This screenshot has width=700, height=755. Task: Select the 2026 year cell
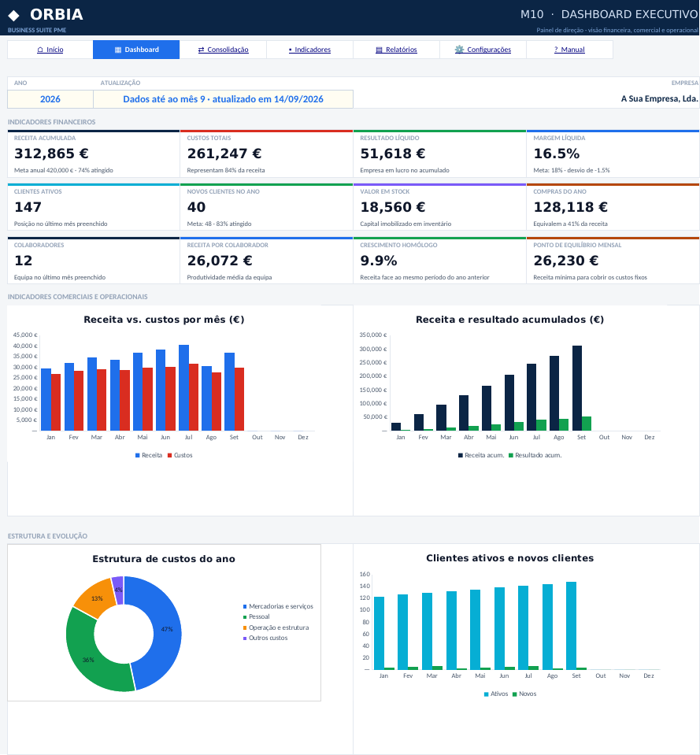50,99
